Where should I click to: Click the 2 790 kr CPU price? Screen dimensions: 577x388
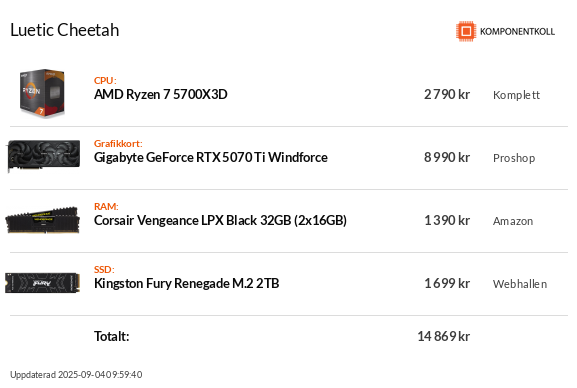pos(447,95)
